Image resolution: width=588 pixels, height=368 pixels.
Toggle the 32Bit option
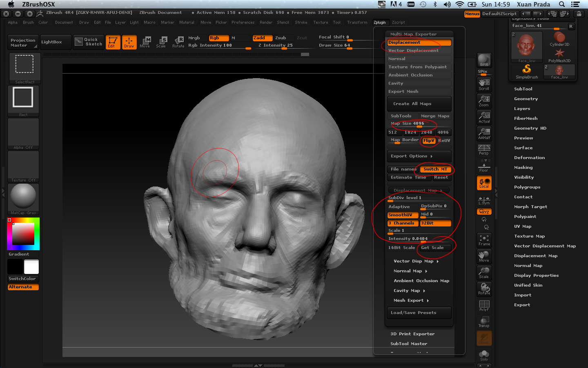(435, 223)
